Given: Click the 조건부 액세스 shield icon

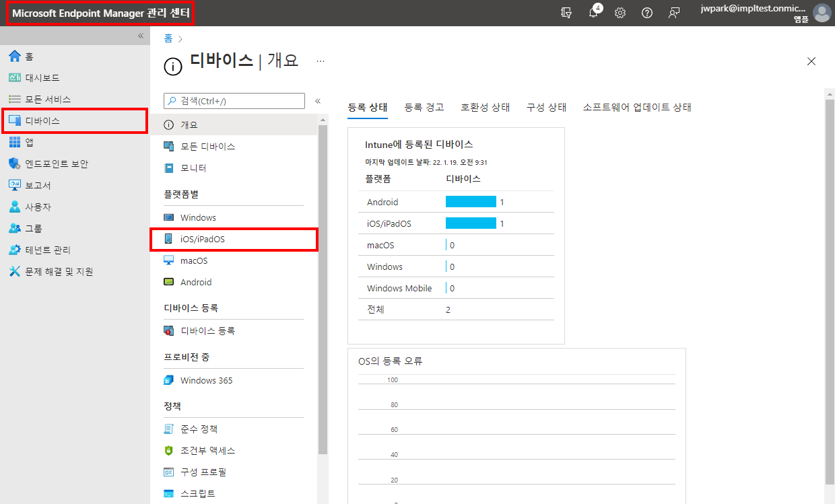Looking at the screenshot, I should pos(169,450).
